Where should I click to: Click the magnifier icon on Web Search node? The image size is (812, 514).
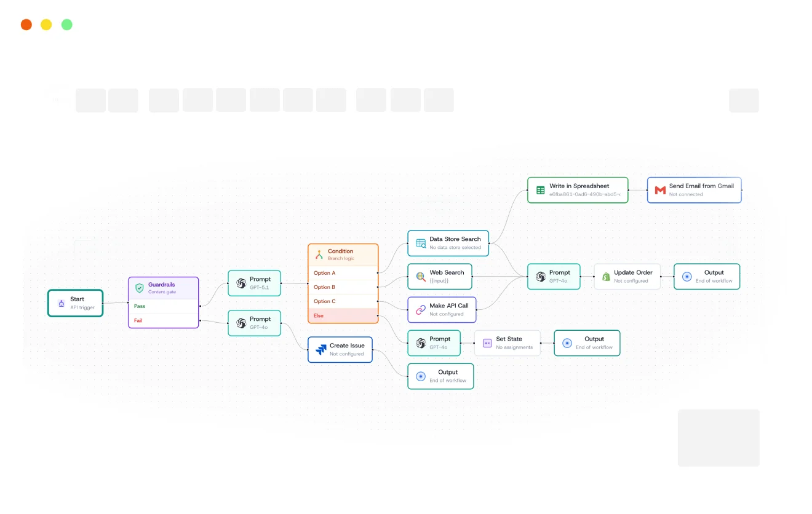pyautogui.click(x=421, y=277)
